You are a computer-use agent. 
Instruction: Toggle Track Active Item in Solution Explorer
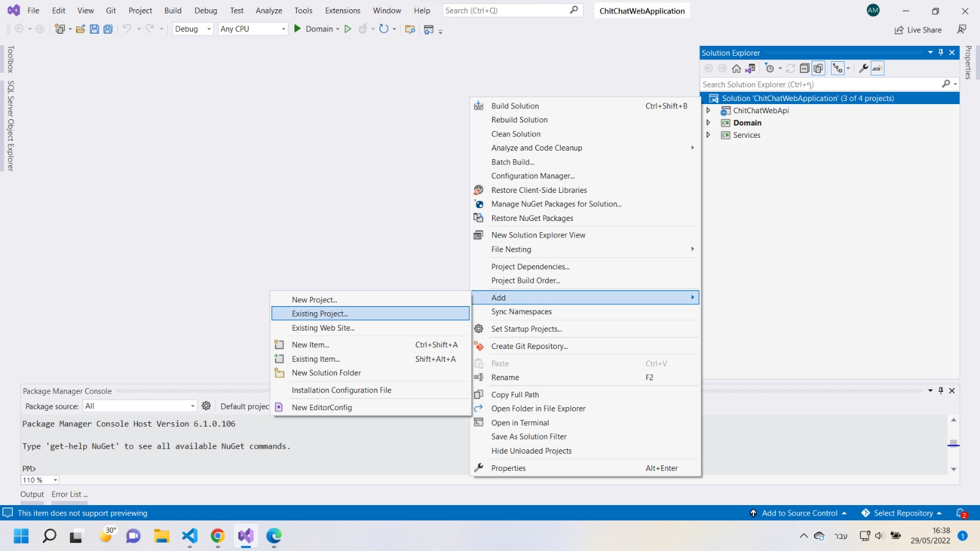[x=838, y=69]
